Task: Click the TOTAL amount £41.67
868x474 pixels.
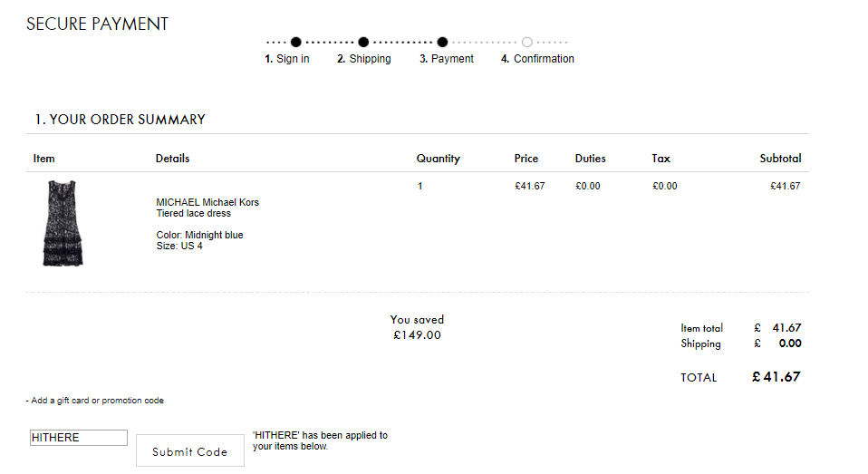Action: point(776,377)
